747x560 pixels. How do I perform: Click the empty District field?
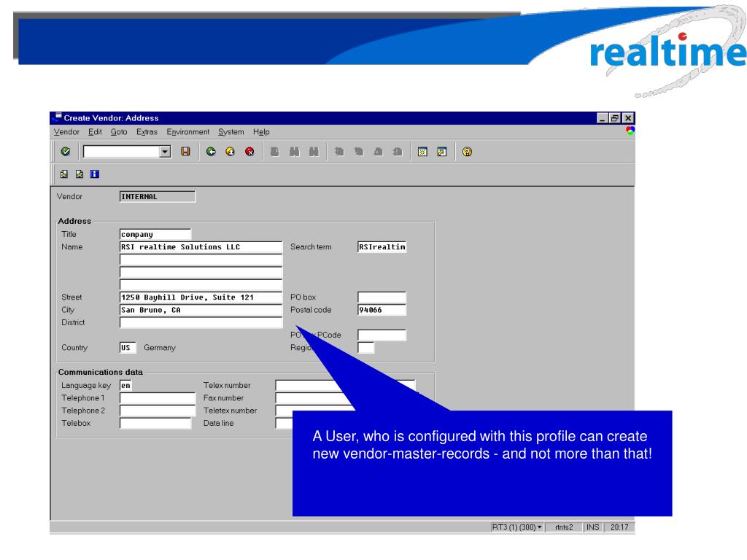(x=201, y=322)
